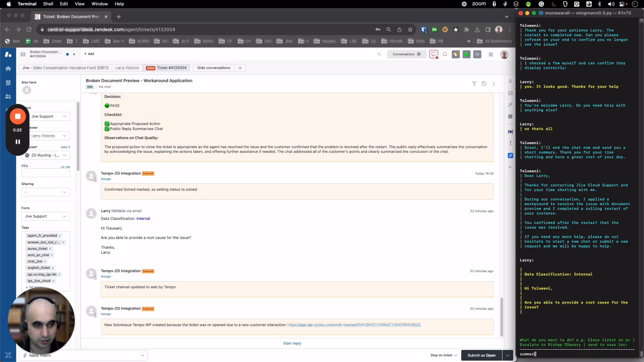Show ticket events history clock icon

tap(484, 84)
